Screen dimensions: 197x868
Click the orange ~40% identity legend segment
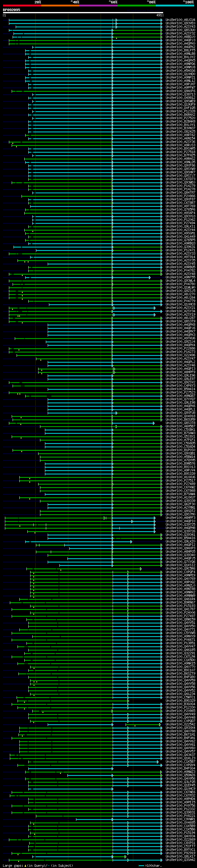coord(60,6)
